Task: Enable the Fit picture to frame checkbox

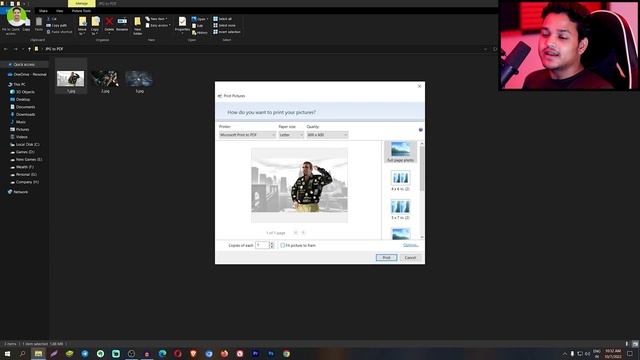Action: click(282, 245)
